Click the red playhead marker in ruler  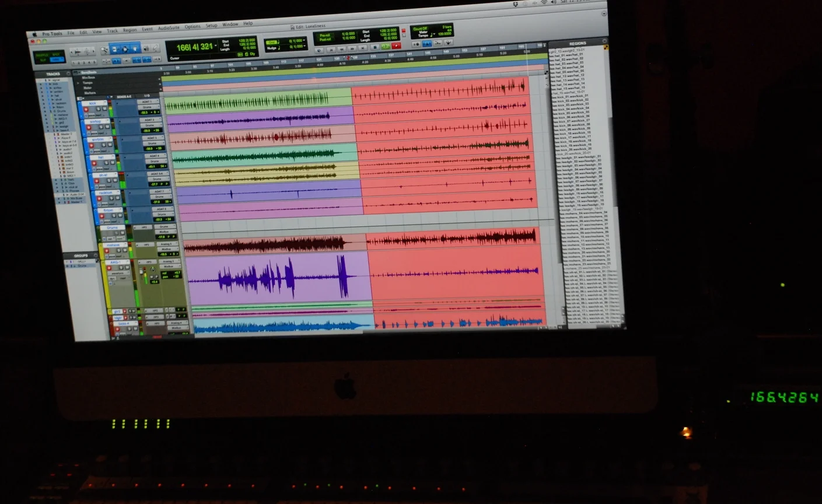tap(348, 57)
